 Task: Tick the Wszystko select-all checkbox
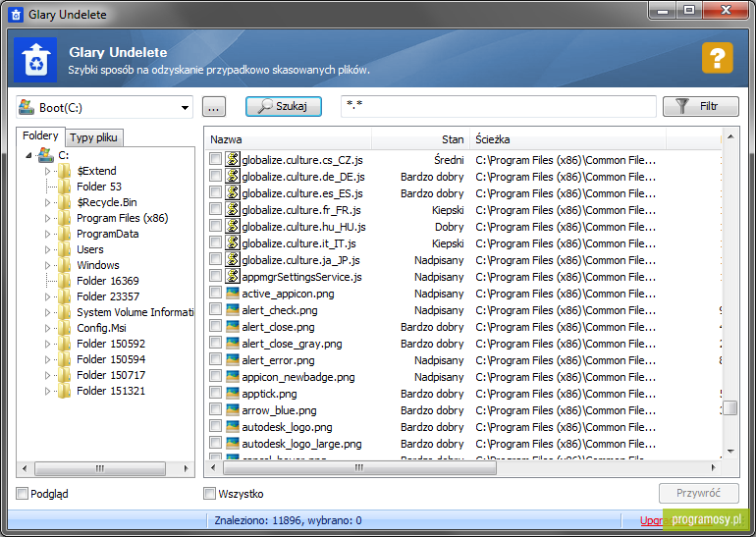pos(209,493)
